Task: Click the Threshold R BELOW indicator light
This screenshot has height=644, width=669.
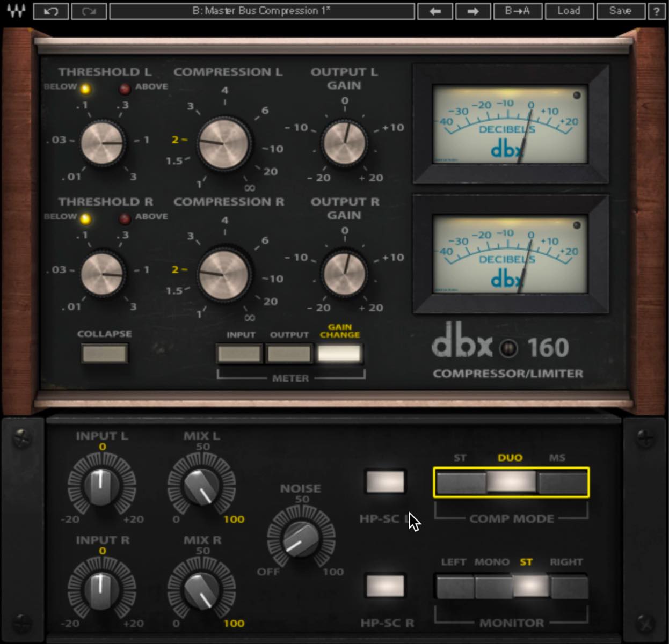Action: point(85,218)
